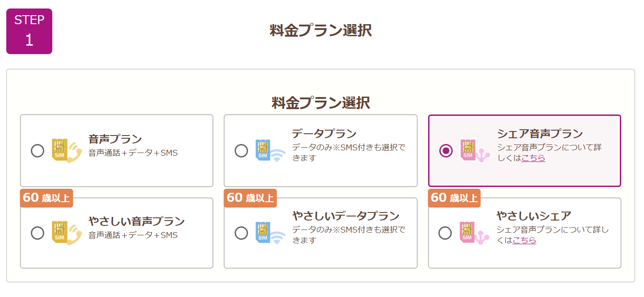Screen dimensions: 644x297
Task: Open the こちら link under シェア音声プラン
Action: 533,158
